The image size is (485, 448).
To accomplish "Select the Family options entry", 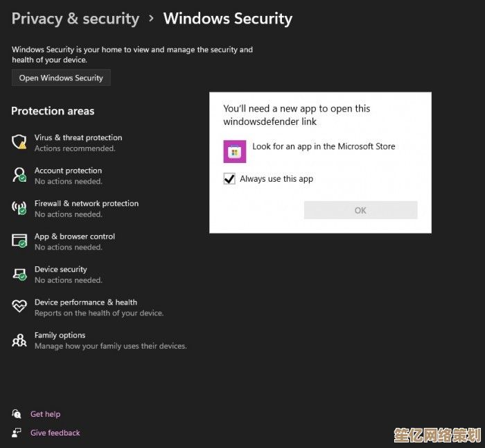I will pos(60,335).
